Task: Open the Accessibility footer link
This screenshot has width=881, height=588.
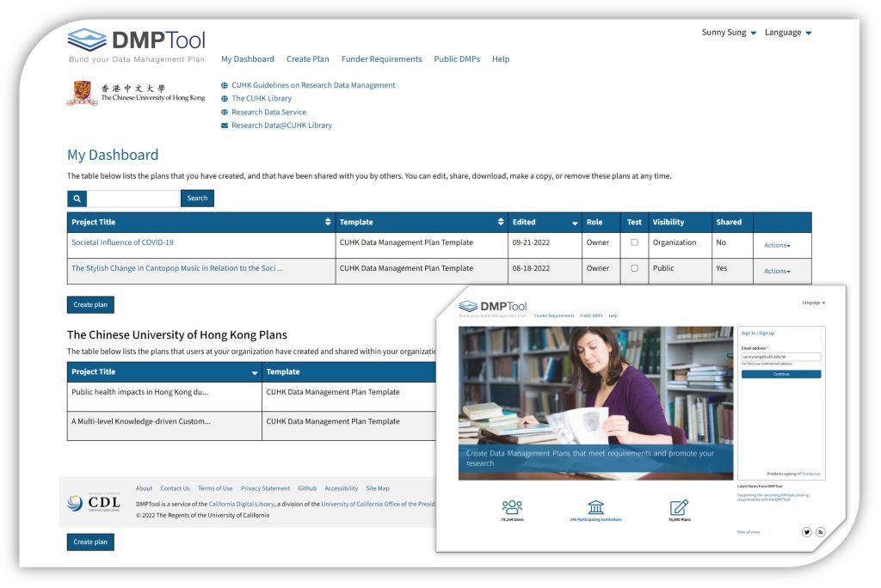Action: (x=341, y=488)
